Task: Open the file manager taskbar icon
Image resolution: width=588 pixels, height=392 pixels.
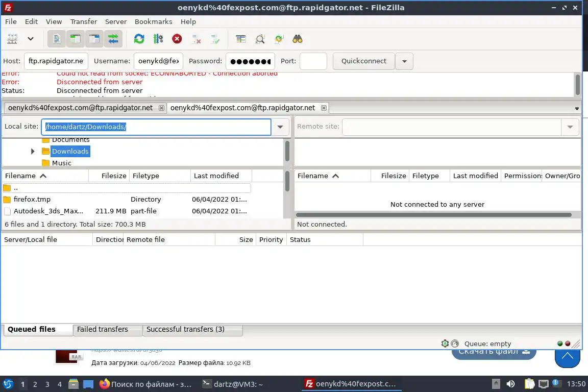Action: pyautogui.click(x=73, y=384)
